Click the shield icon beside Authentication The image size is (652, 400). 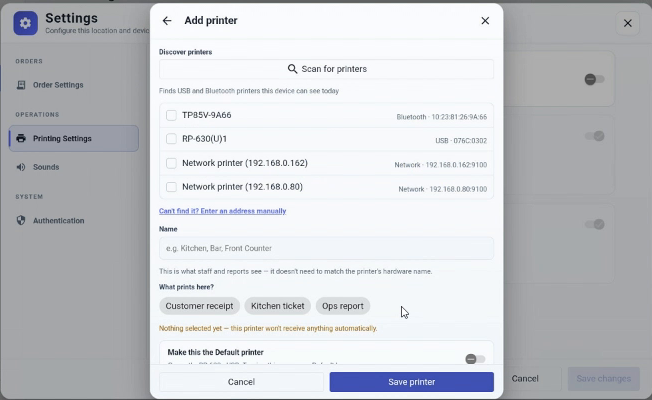pyautogui.click(x=21, y=220)
